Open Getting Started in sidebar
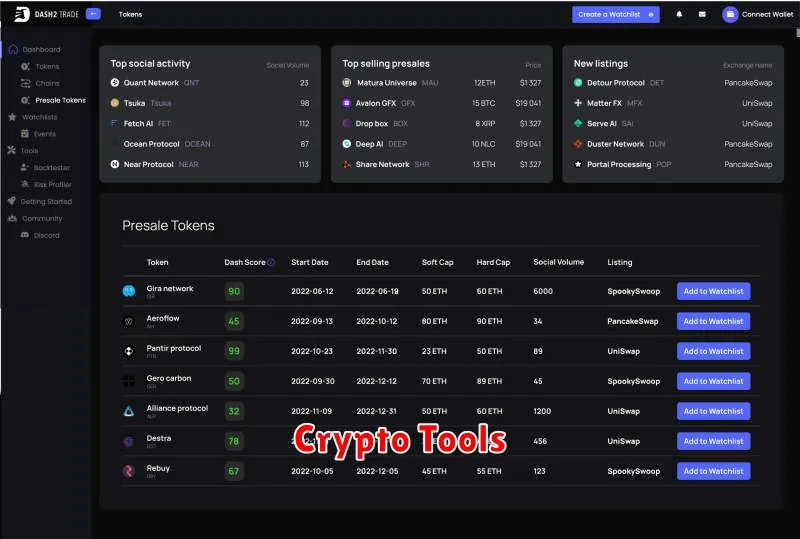 pyautogui.click(x=40, y=202)
